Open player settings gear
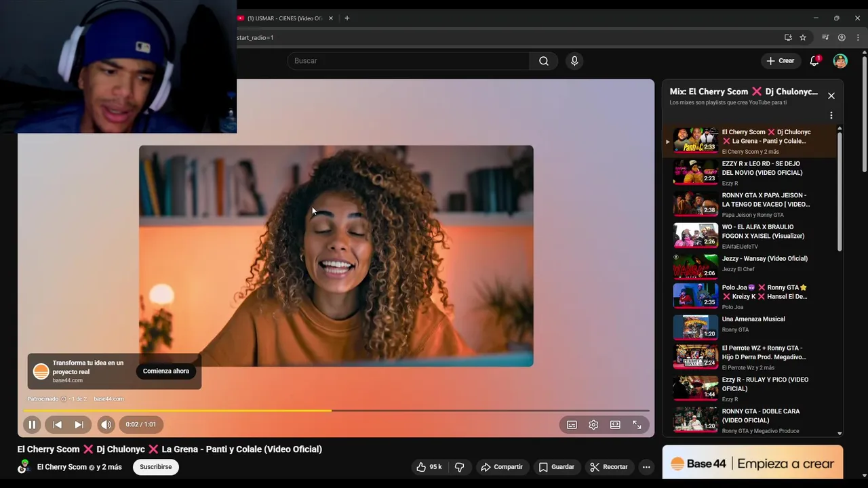868x488 pixels. pyautogui.click(x=593, y=424)
